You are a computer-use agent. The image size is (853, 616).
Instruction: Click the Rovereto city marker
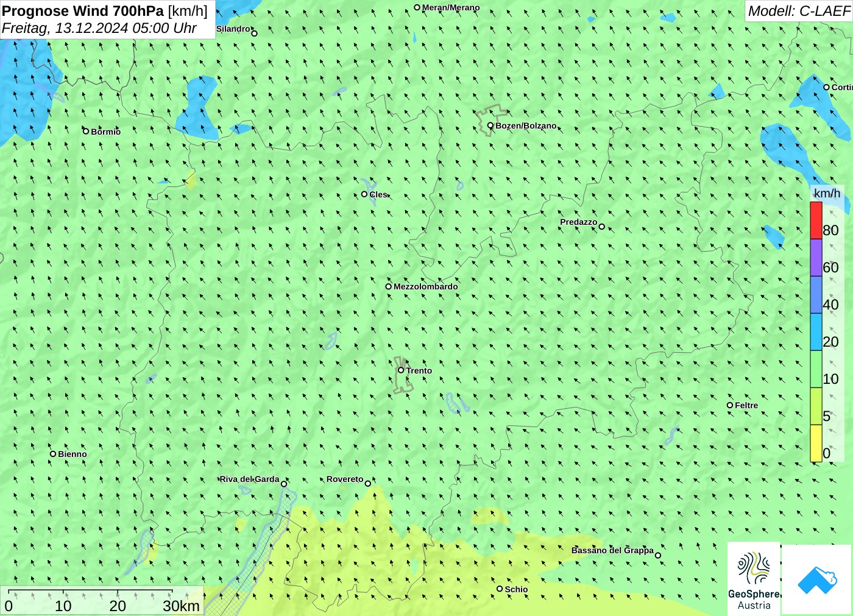pyautogui.click(x=368, y=483)
